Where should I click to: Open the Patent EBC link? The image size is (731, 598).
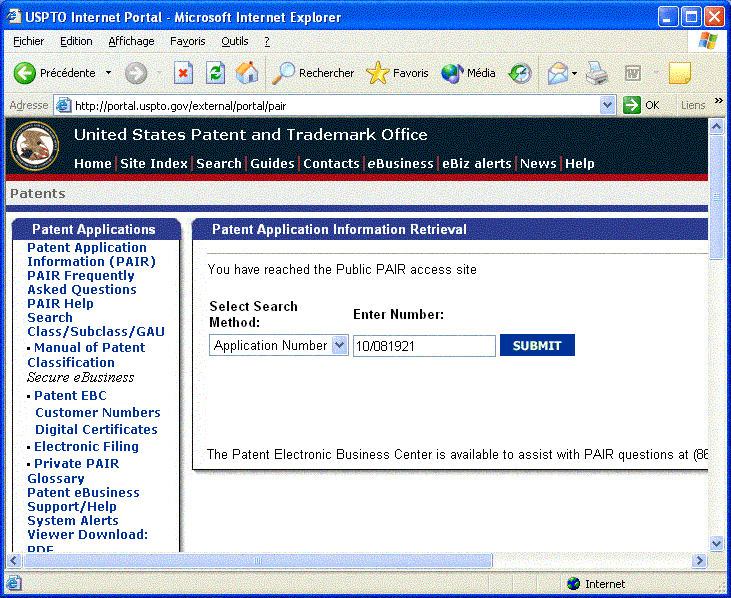click(x=70, y=396)
